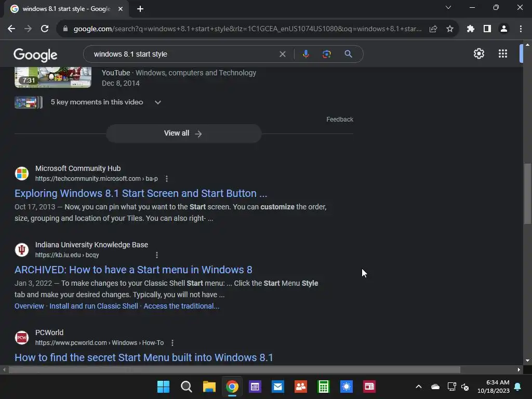Open Google quick settings gear
Image resolution: width=532 pixels, height=399 pixels.
point(478,54)
